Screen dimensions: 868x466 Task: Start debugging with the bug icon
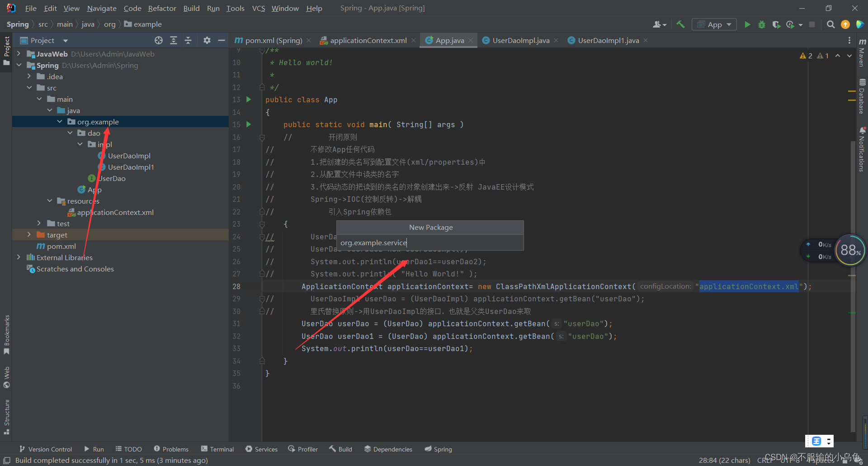click(762, 24)
